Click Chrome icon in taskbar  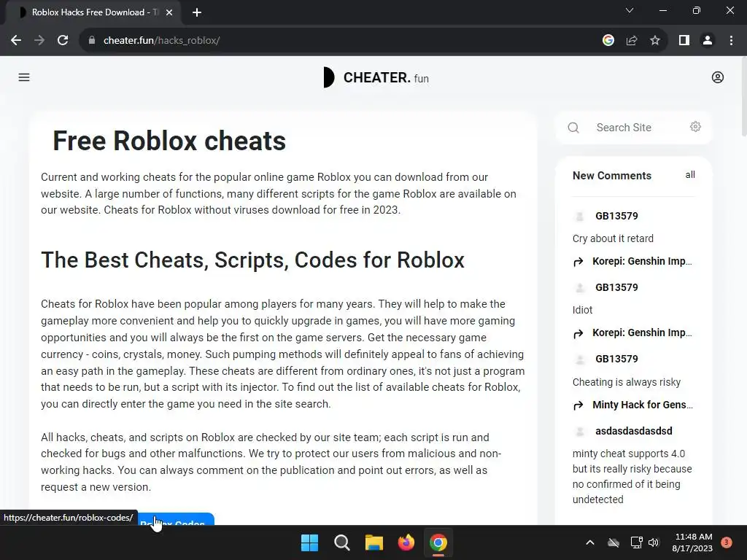tap(438, 542)
